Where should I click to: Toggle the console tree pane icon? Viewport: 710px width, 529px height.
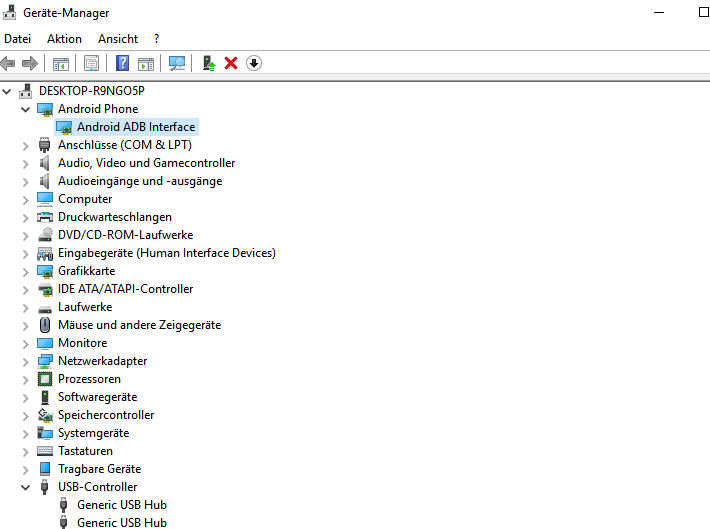pos(61,64)
